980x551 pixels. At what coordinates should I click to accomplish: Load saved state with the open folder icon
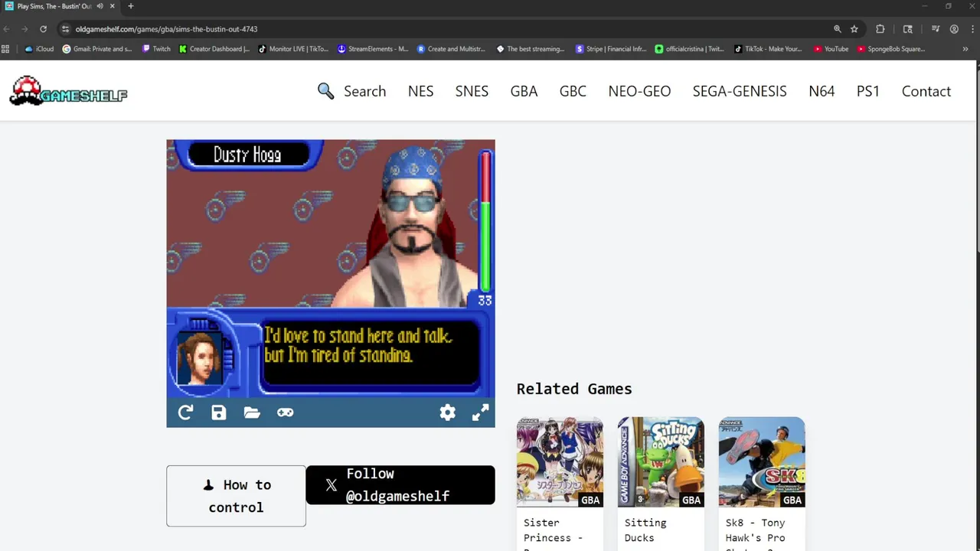click(x=252, y=412)
